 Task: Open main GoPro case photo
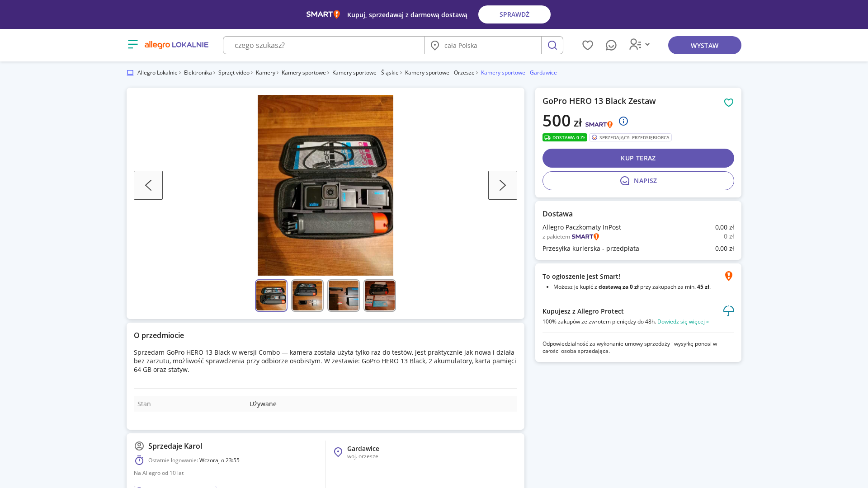[325, 185]
